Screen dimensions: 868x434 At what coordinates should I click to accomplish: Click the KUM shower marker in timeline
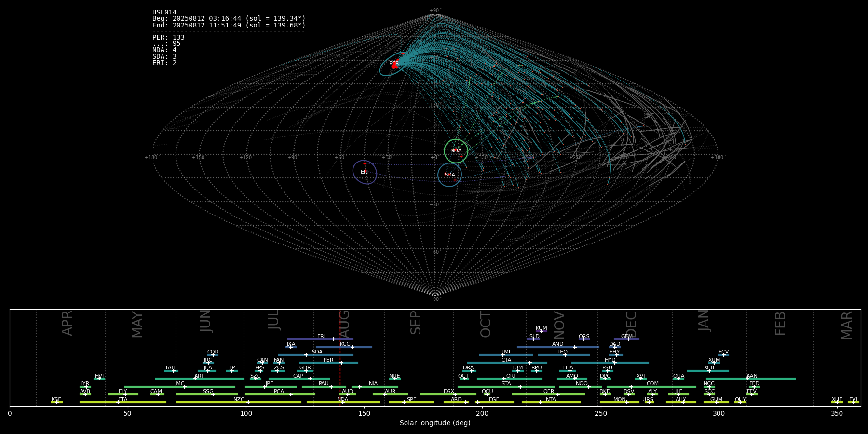click(x=542, y=331)
